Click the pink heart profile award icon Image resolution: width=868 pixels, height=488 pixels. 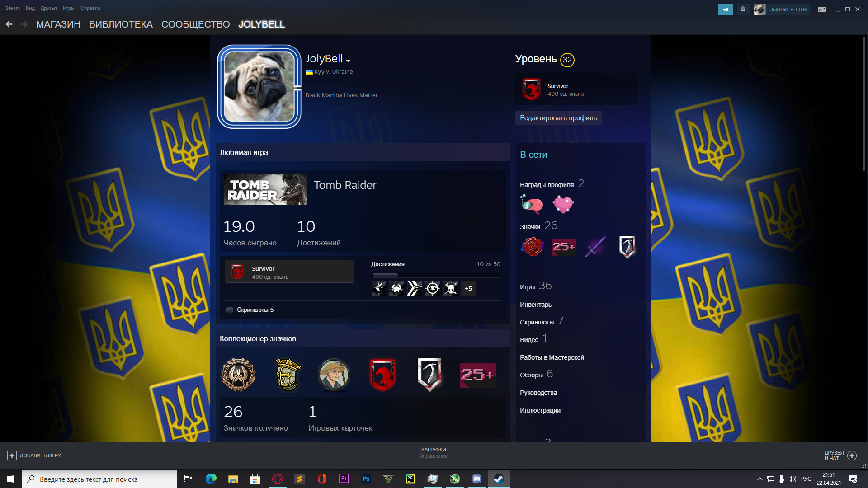[x=563, y=204]
